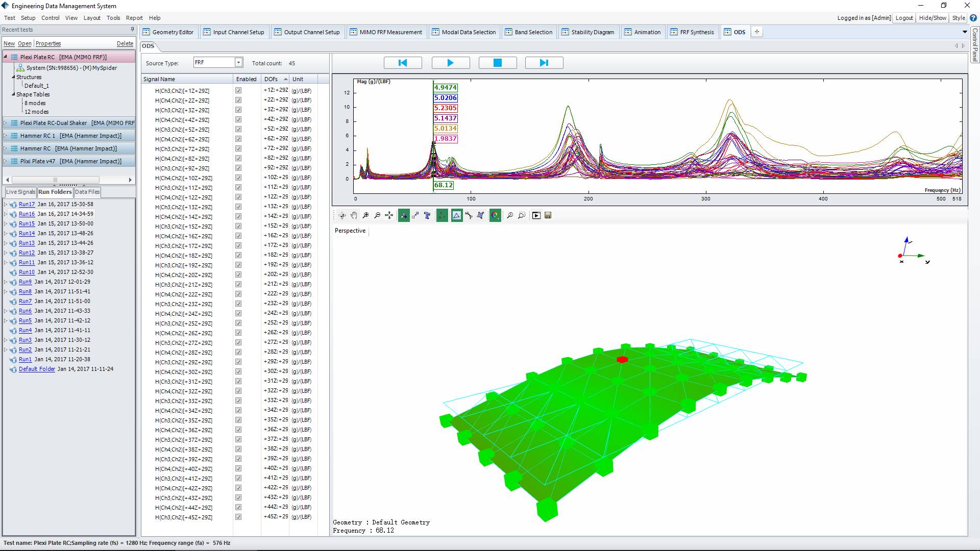This screenshot has width=980, height=551.
Task: Expand the Run17 folder
Action: point(6,204)
